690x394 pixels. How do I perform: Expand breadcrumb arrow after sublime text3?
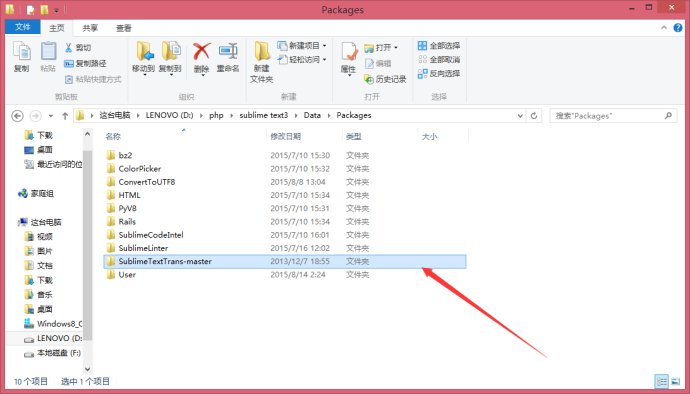point(296,115)
